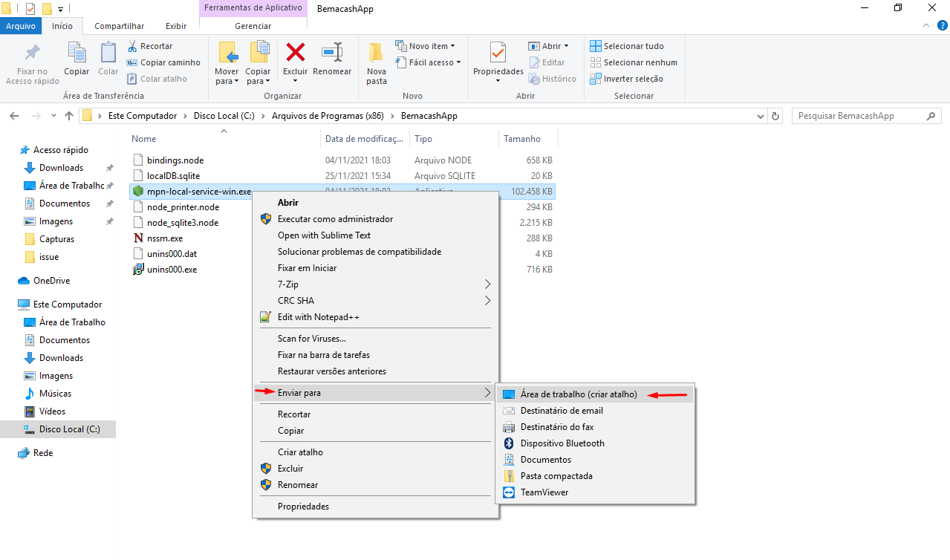Image resolution: width=950 pixels, height=560 pixels.
Task: Click the back navigation arrow
Action: coord(13,116)
